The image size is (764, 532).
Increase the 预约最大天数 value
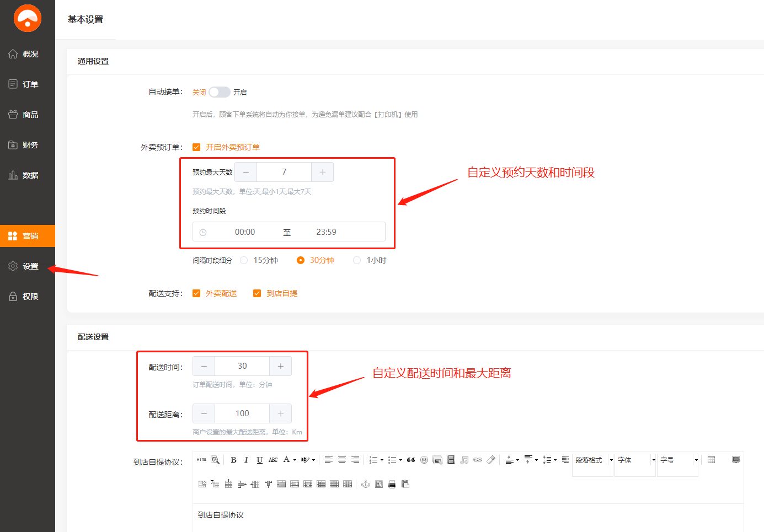coord(323,172)
